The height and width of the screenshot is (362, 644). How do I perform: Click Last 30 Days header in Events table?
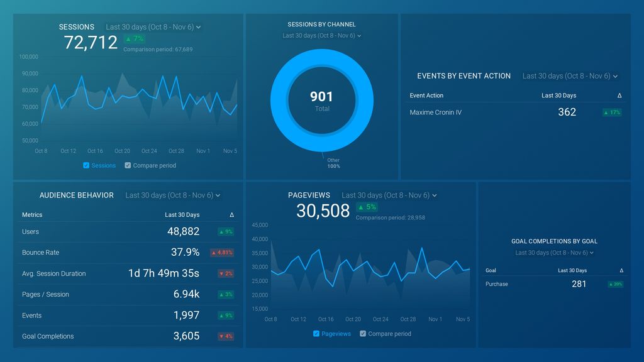(x=559, y=96)
